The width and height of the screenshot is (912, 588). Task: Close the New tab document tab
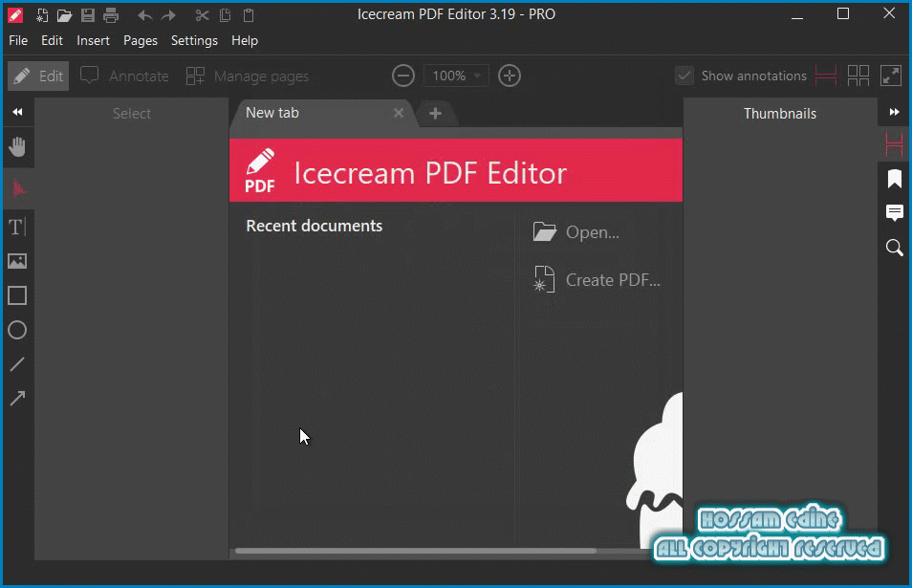coord(399,113)
